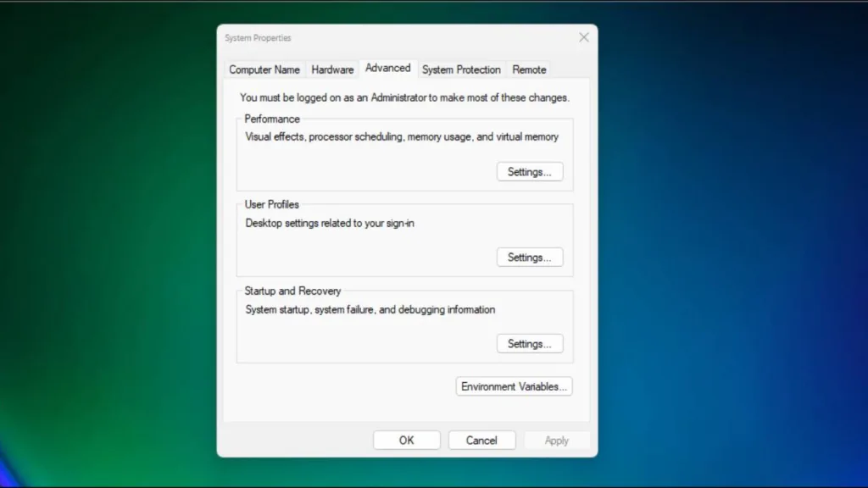
Task: Confirm with the OK button
Action: tap(406, 441)
